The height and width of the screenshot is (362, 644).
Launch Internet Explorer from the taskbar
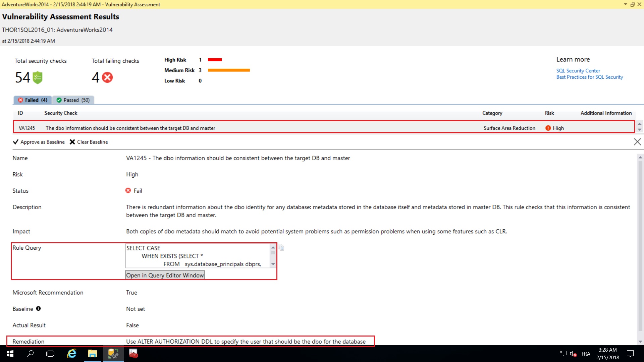(72, 354)
